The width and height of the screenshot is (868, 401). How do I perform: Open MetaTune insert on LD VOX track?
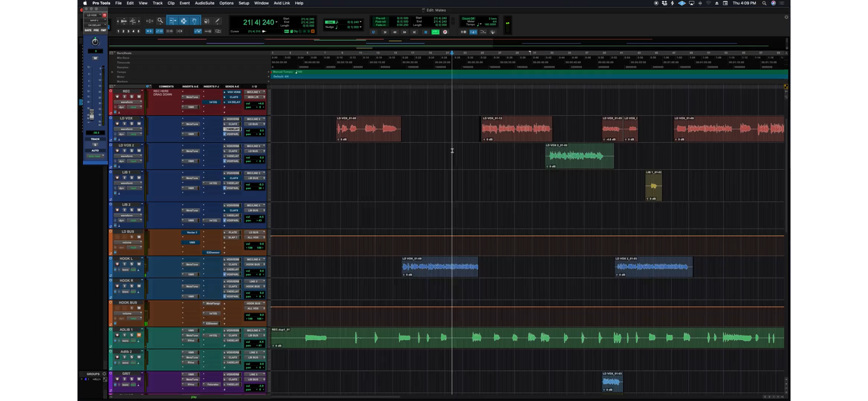click(192, 124)
